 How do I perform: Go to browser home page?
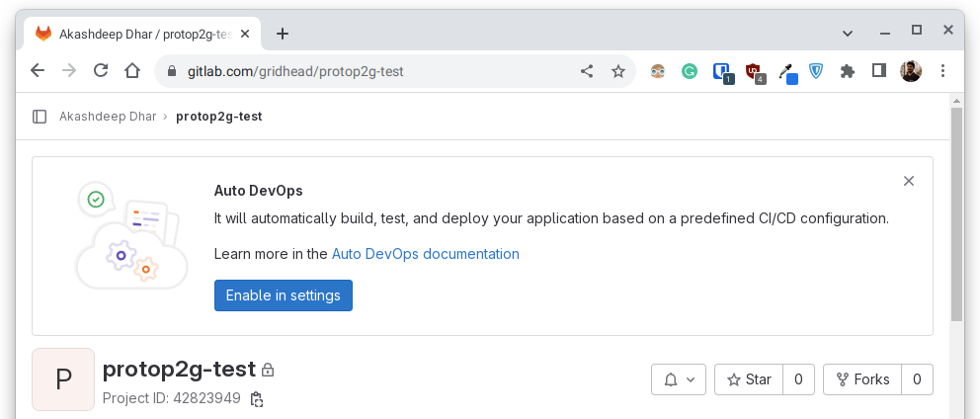coord(132,71)
